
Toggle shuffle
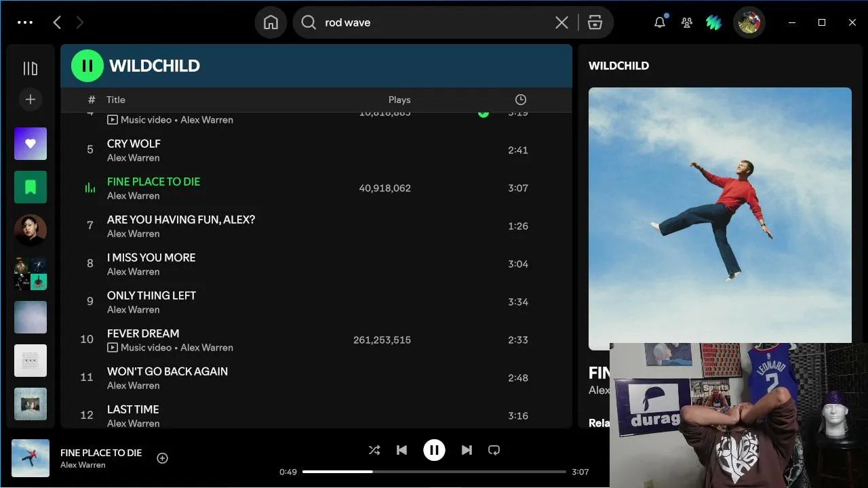(374, 450)
